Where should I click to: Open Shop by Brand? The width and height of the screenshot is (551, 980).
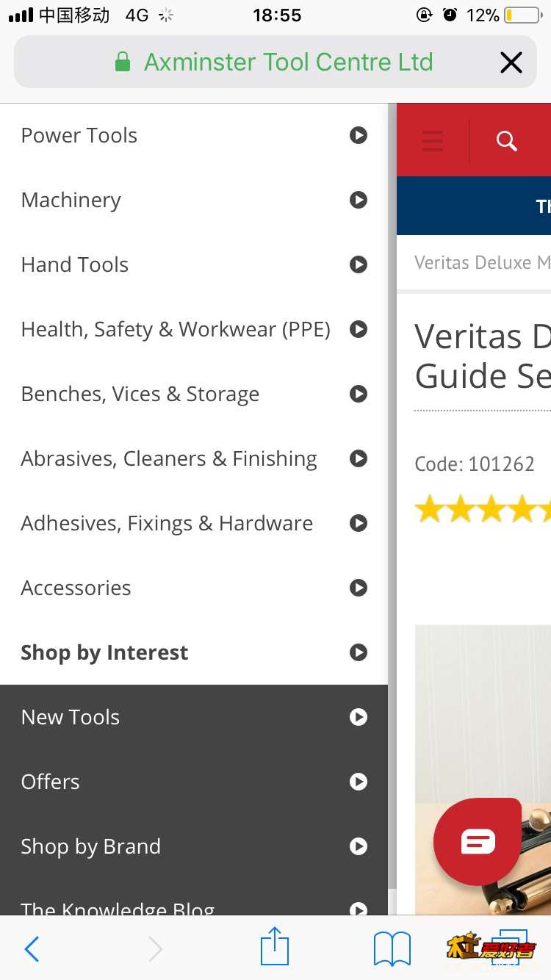194,846
